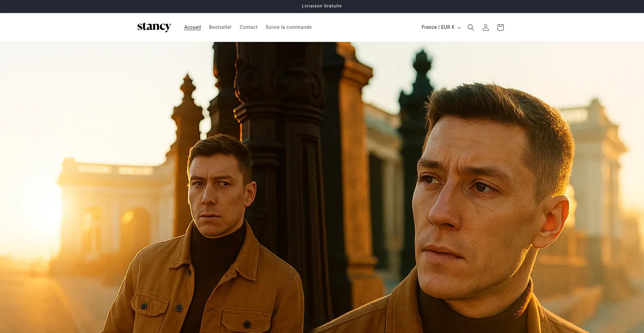The height and width of the screenshot is (333, 644).
Task: Open the shopping cart icon
Action: click(x=500, y=27)
